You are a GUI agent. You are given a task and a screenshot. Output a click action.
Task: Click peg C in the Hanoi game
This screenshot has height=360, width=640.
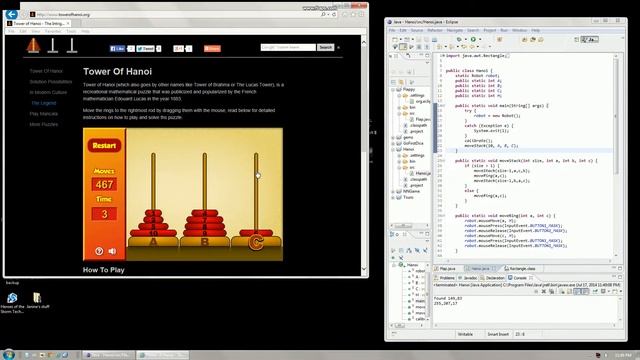pos(256,192)
